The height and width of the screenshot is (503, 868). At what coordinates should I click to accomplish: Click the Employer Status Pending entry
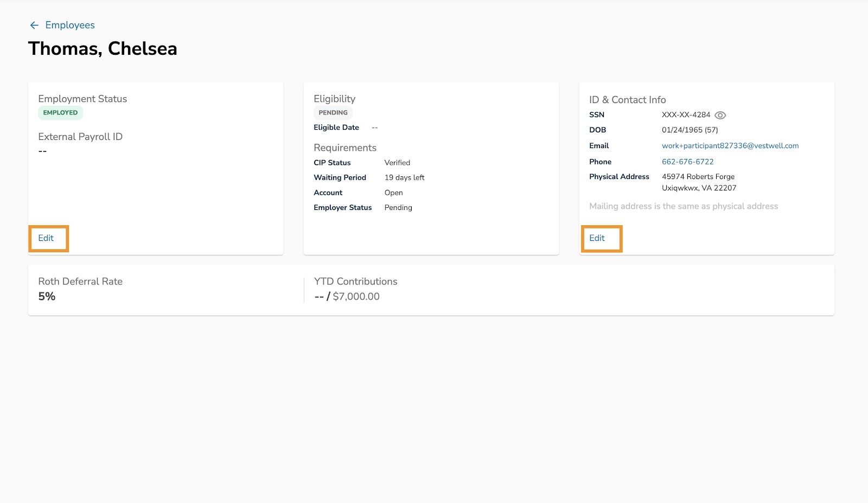398,207
